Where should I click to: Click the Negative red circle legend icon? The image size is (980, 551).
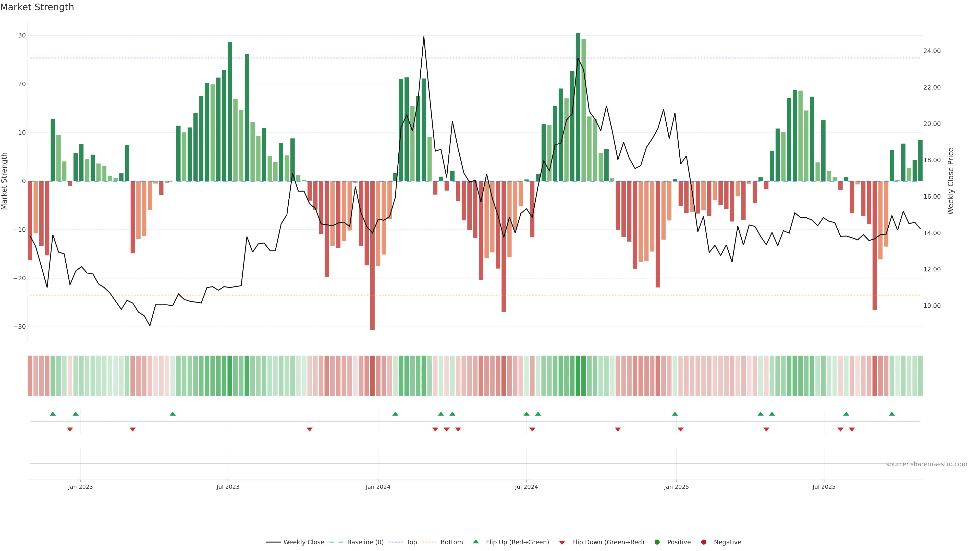pos(703,542)
